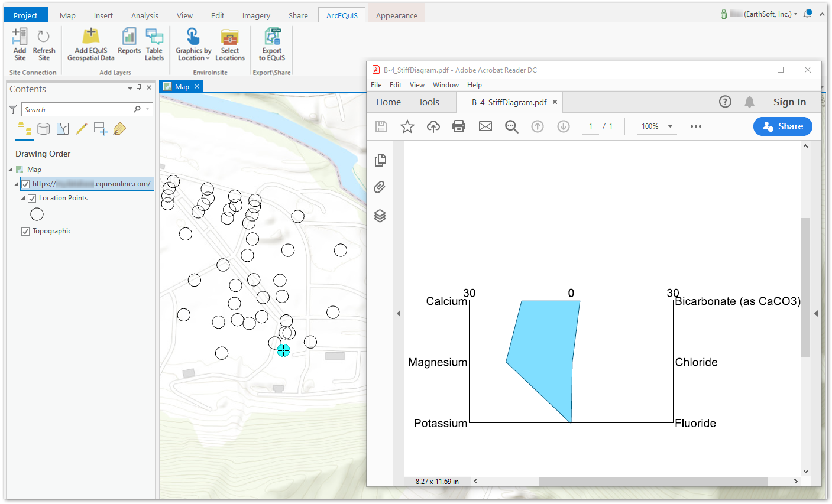
Task: Click Refresh Site in the ribbon
Action: tap(44, 38)
